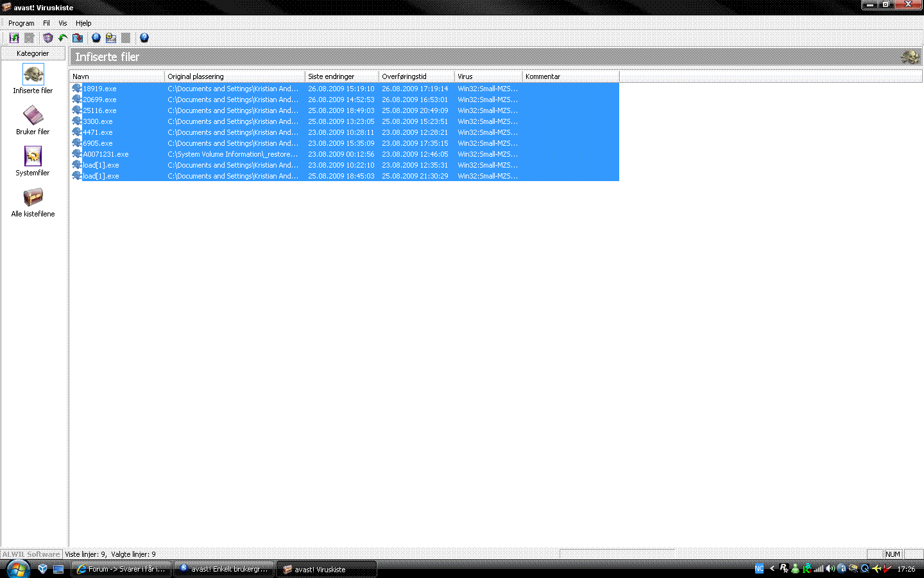
Task: Click 3D cube quick launch icon
Action: (x=43, y=569)
